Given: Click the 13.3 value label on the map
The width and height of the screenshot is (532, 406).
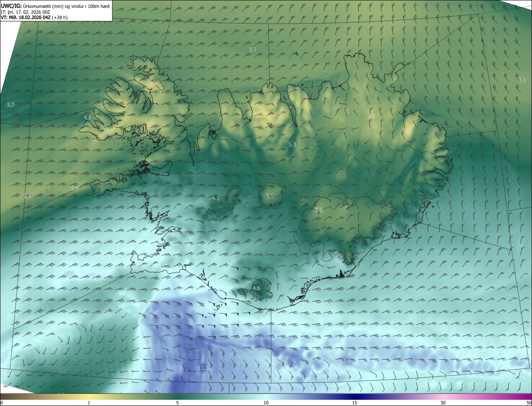Looking at the screenshot, I should 203,368.
